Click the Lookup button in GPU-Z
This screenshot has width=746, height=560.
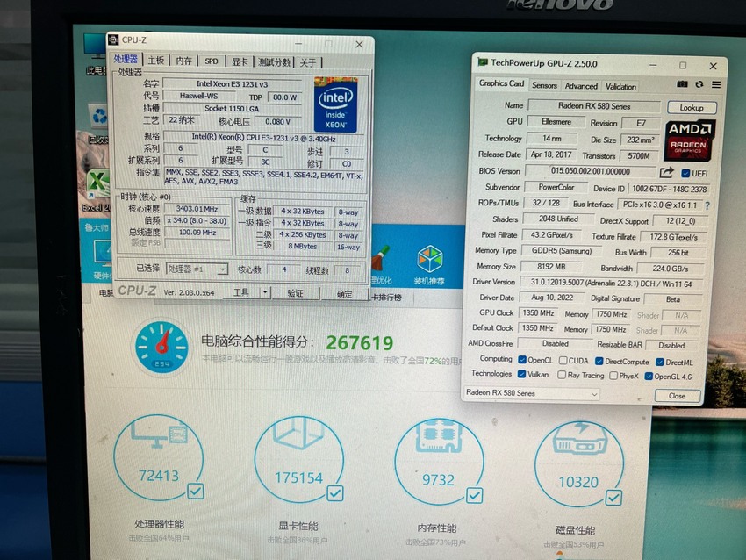(692, 108)
